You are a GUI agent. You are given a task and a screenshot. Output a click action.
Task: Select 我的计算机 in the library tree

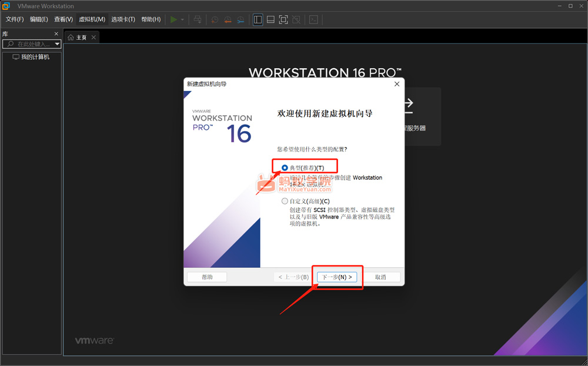(35, 57)
